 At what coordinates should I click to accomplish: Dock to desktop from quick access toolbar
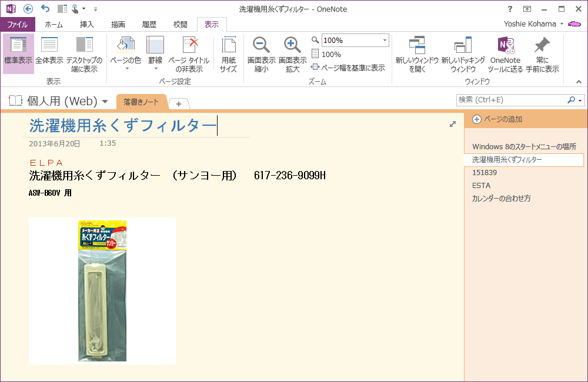tap(62, 9)
